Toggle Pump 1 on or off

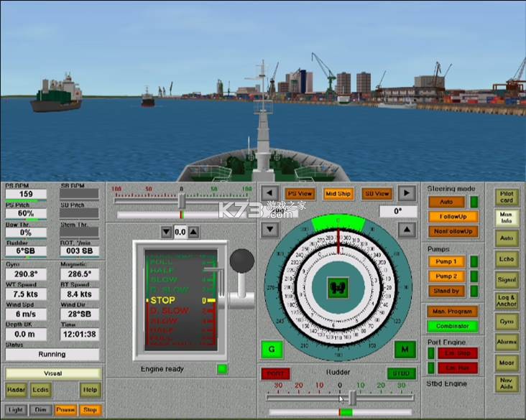point(446,261)
